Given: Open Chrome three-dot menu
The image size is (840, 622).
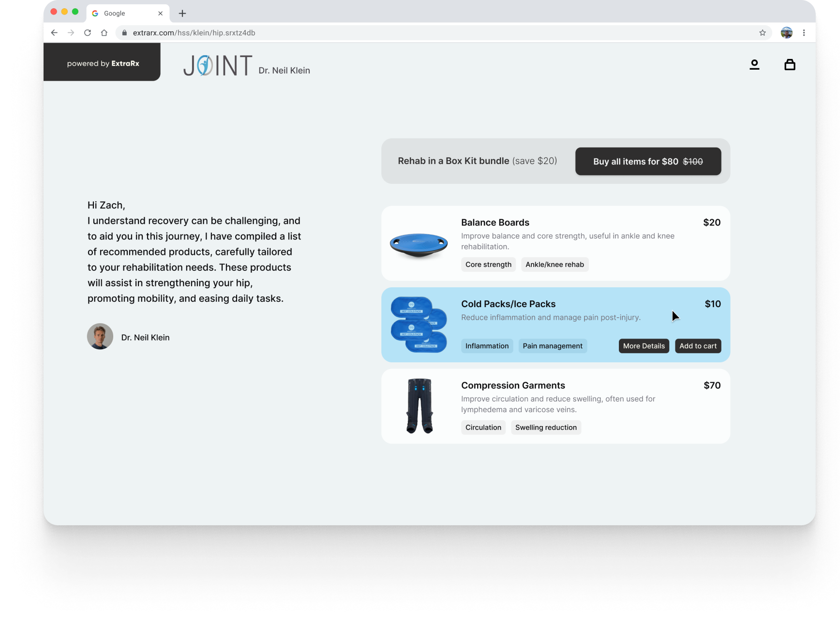Looking at the screenshot, I should point(804,33).
